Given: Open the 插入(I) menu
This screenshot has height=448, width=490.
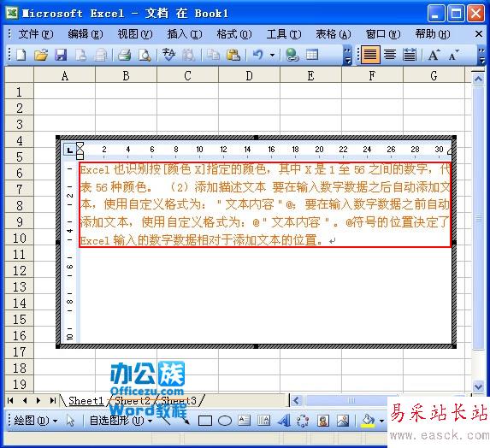Looking at the screenshot, I should [185, 33].
